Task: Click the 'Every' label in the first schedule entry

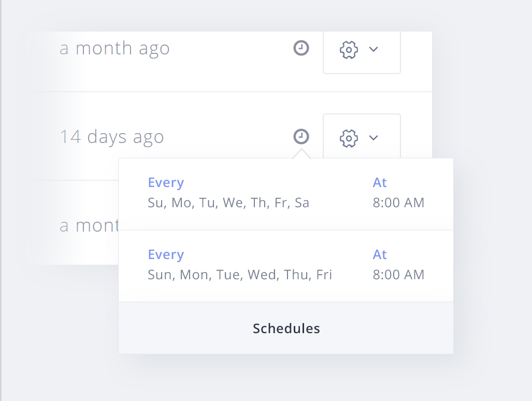Action: click(166, 182)
